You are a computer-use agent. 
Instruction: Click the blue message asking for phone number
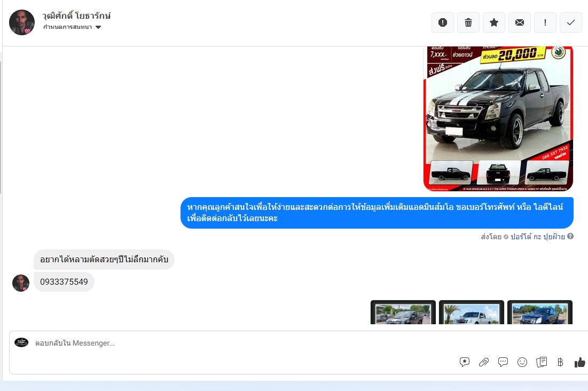[x=377, y=213]
